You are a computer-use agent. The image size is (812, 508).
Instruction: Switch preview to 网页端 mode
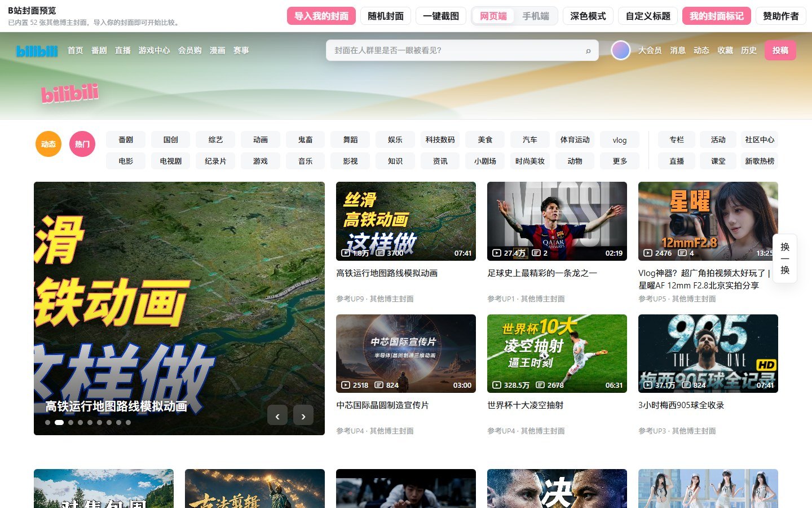pyautogui.click(x=493, y=16)
